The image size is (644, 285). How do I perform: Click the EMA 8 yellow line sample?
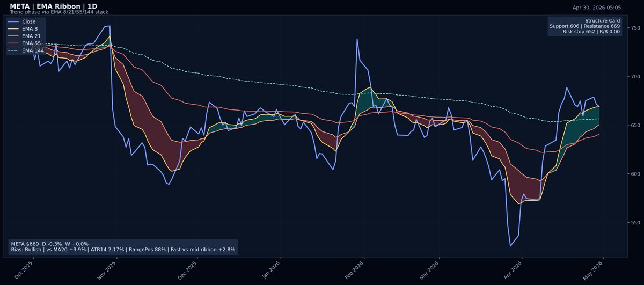point(14,29)
